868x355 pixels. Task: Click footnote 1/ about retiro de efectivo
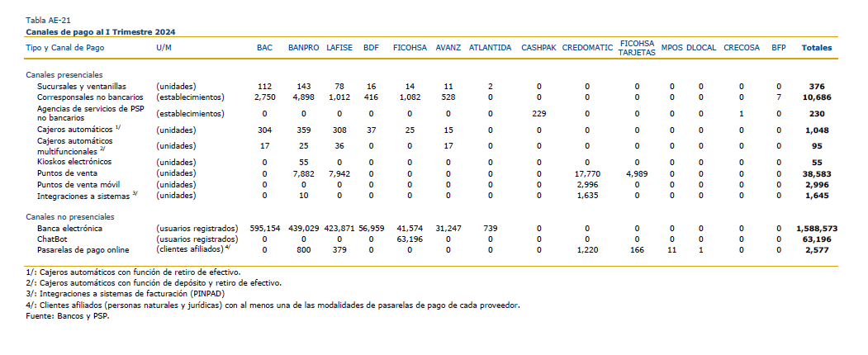[x=134, y=272]
